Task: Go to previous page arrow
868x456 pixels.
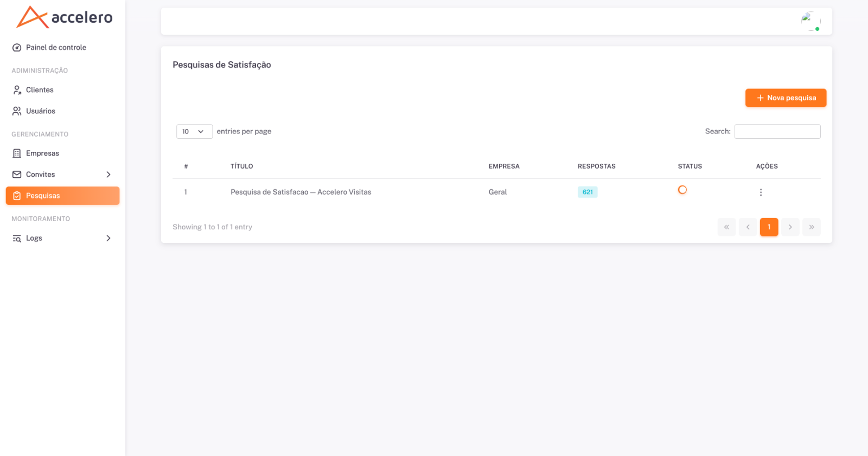Action: pos(748,227)
